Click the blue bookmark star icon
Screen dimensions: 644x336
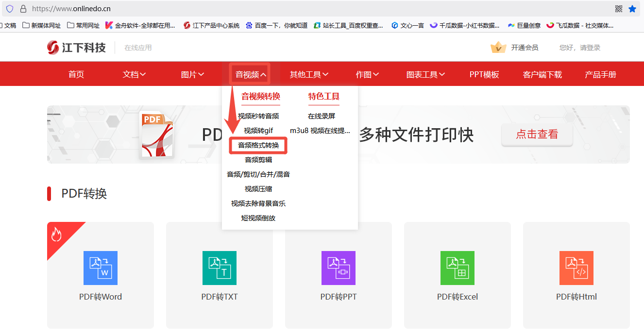[x=632, y=9]
